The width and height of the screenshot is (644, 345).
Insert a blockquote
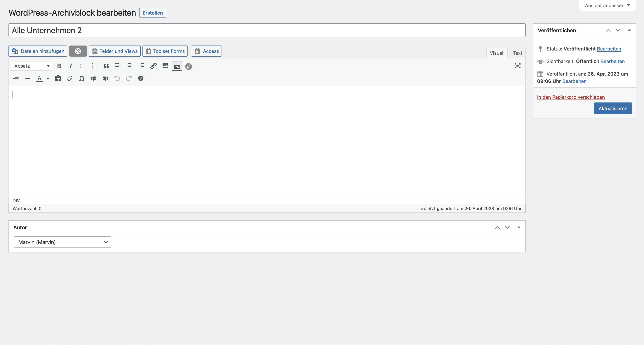(106, 66)
